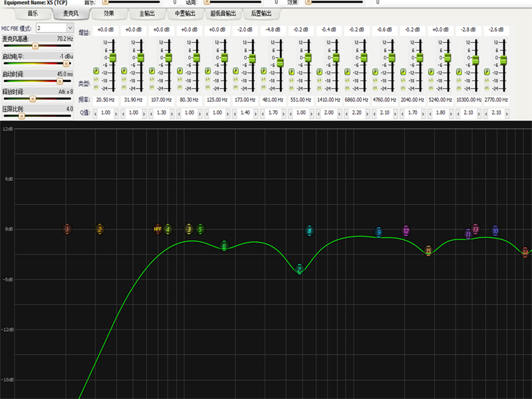Set 1410.00 Hz band to low-shelf (LS) type
532x399 pixels.
(x=319, y=80)
